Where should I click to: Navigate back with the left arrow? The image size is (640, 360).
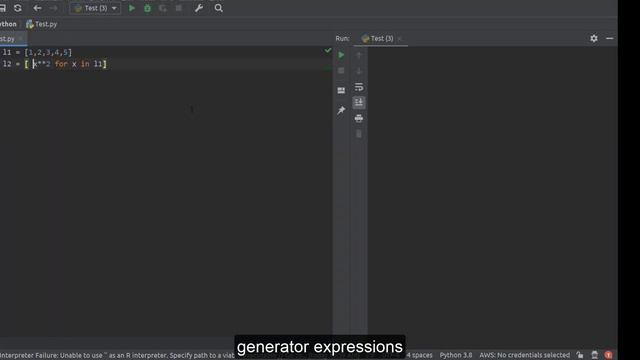pyautogui.click(x=38, y=8)
